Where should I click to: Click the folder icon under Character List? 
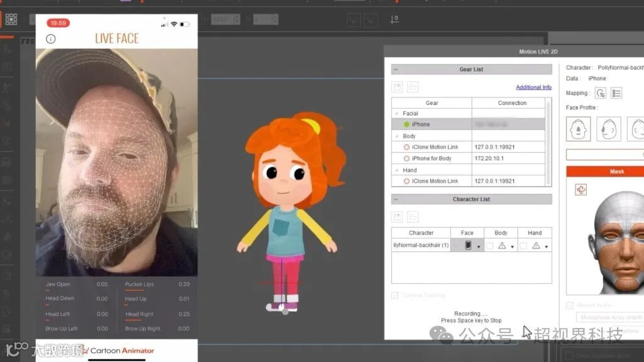(413, 217)
